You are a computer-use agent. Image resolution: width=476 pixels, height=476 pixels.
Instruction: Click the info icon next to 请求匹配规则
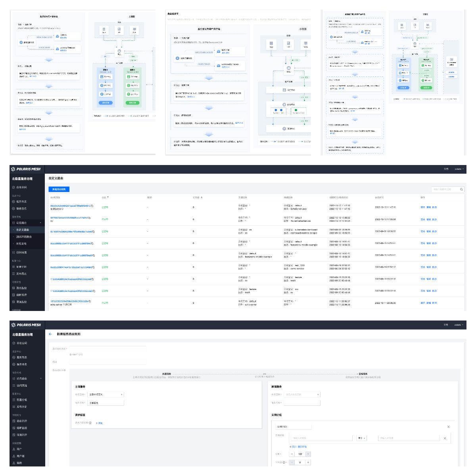pos(90,423)
